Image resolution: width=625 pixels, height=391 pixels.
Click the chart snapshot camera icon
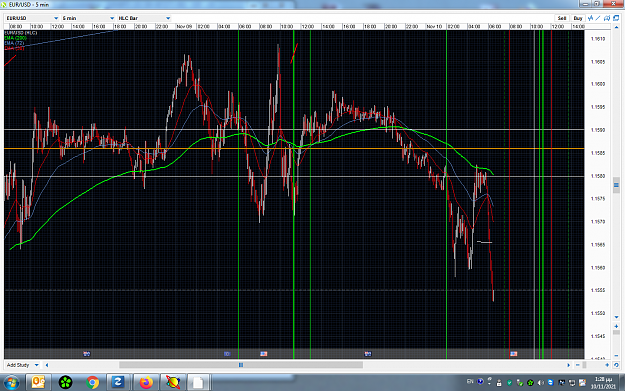click(x=607, y=18)
